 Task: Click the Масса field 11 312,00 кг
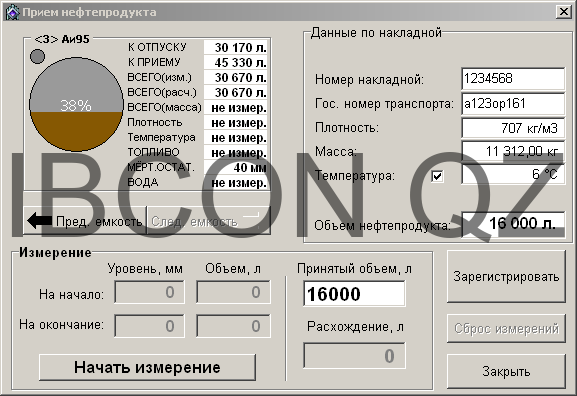(x=513, y=151)
